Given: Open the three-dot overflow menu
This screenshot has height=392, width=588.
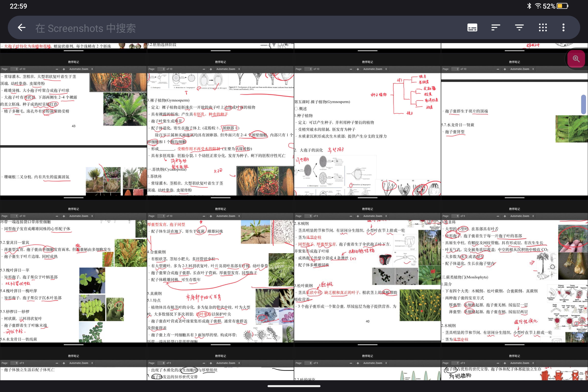Looking at the screenshot, I should (x=563, y=27).
